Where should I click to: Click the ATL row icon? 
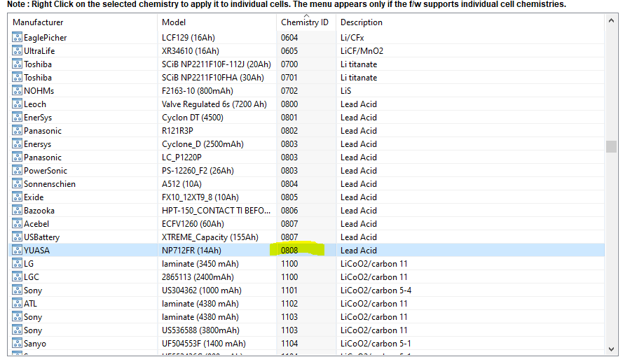click(17, 304)
